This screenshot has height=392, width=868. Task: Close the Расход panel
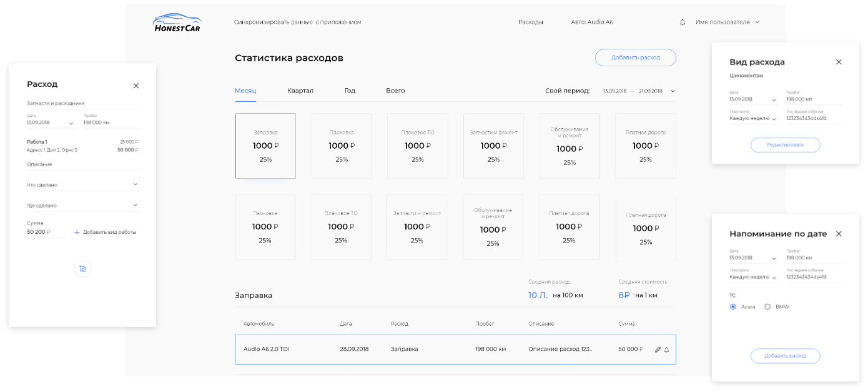click(136, 86)
